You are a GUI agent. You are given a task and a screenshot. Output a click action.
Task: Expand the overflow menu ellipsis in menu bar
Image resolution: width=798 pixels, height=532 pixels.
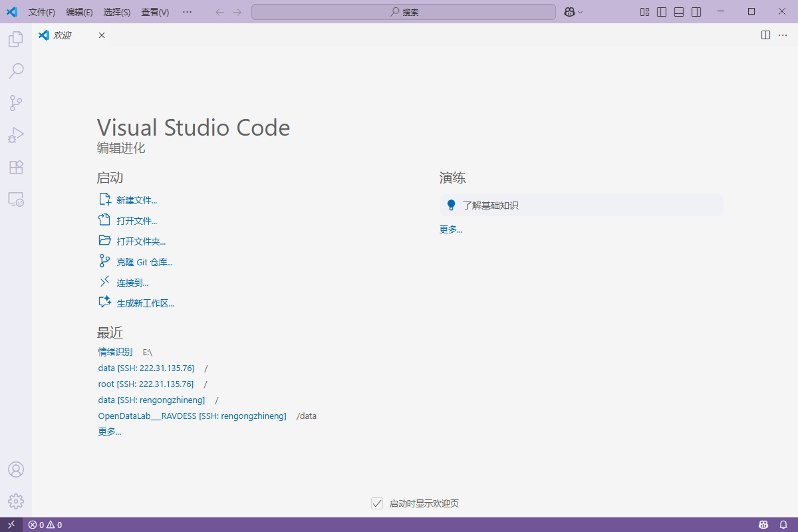(187, 12)
